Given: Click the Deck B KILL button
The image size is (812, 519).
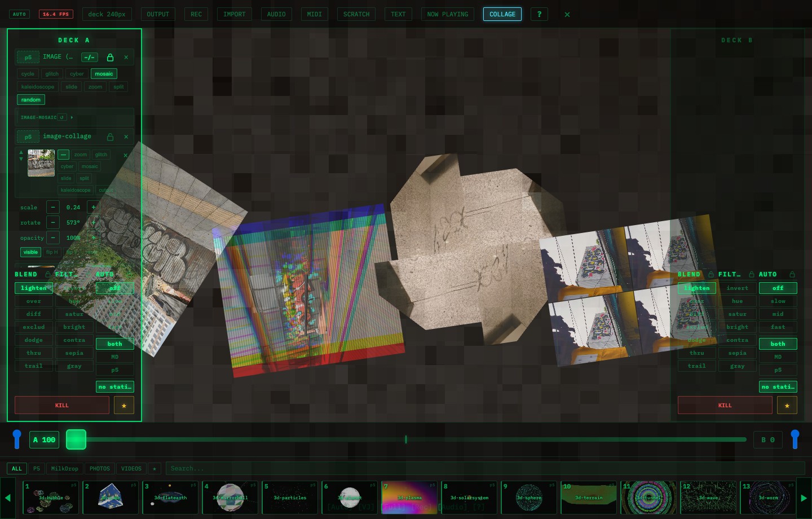Looking at the screenshot, I should point(725,405).
